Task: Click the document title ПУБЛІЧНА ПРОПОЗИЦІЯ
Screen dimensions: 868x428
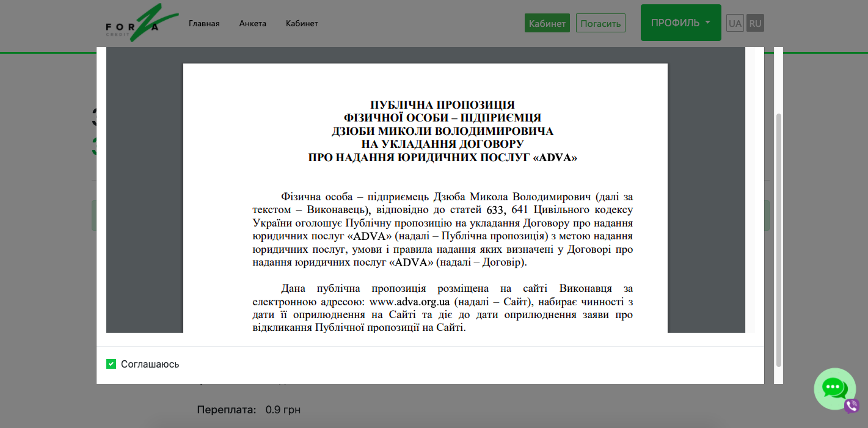Action: [x=443, y=105]
